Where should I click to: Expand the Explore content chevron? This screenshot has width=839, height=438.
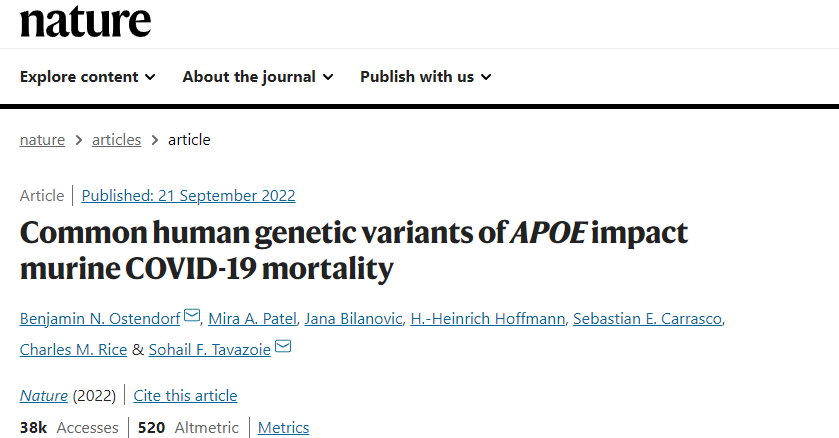coord(150,78)
